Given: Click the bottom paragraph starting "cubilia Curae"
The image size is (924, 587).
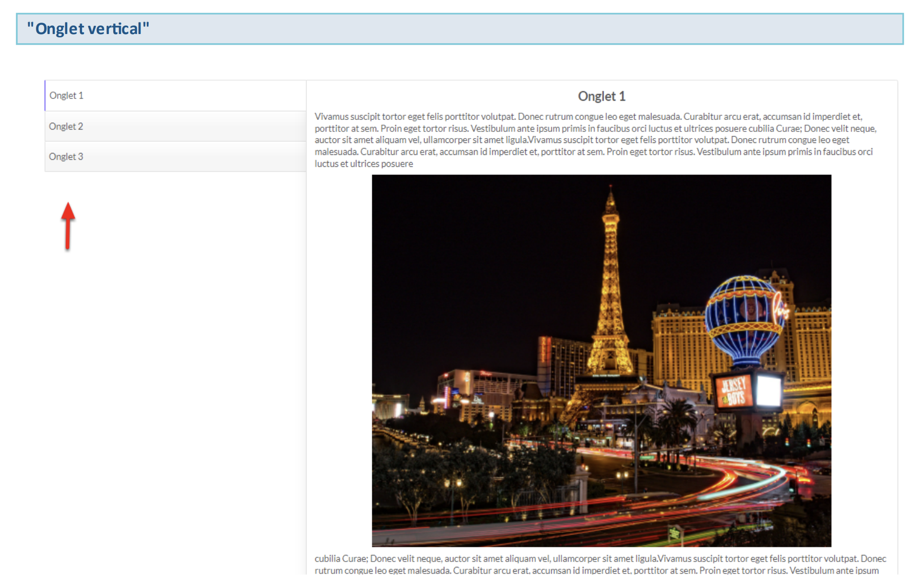Looking at the screenshot, I should 600,559.
